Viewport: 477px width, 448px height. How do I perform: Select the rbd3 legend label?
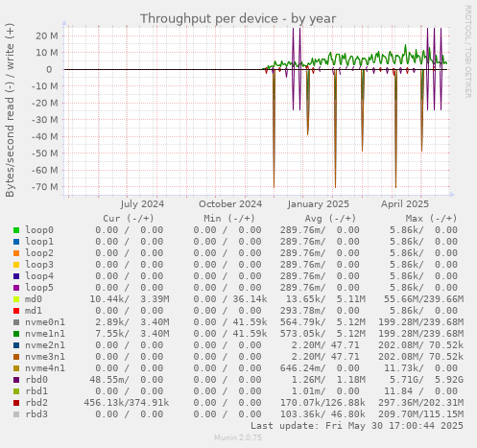pos(36,414)
